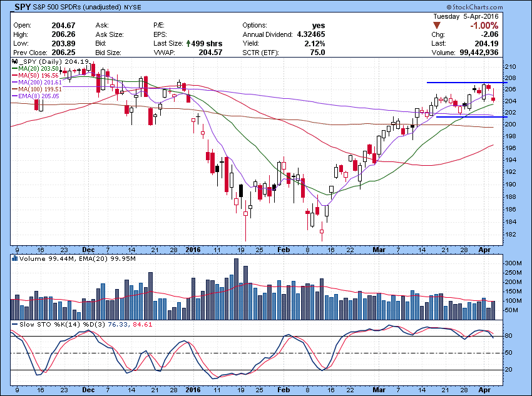Viewport: 532px width, 396px height.
Task: Click the 50M tick on the volume axis
Action: (x=512, y=310)
